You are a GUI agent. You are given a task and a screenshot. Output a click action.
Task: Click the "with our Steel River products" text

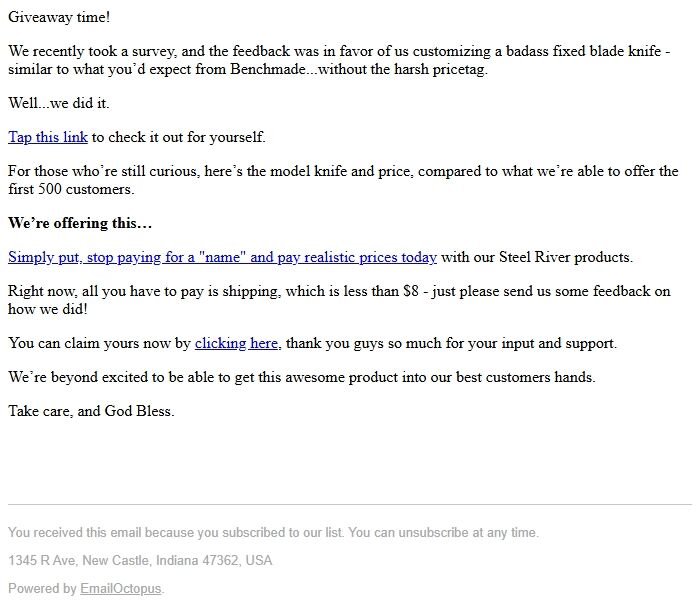(537, 257)
